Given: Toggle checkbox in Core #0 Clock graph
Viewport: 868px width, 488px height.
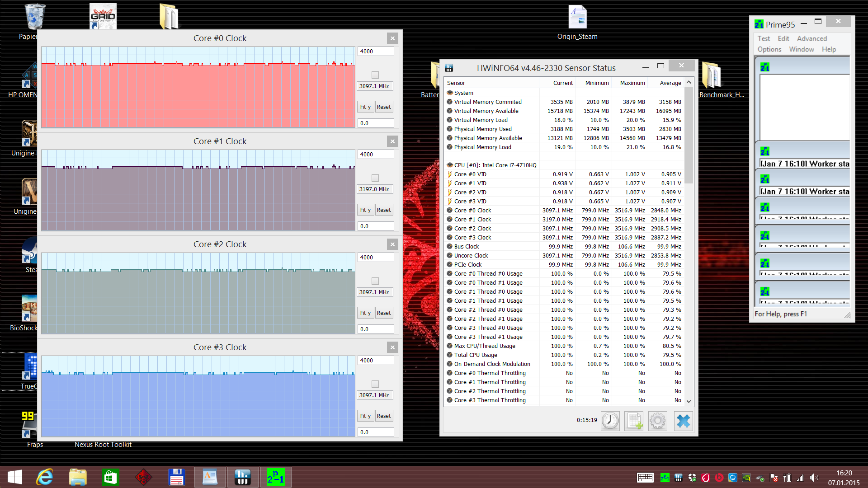Looking at the screenshot, I should [375, 75].
